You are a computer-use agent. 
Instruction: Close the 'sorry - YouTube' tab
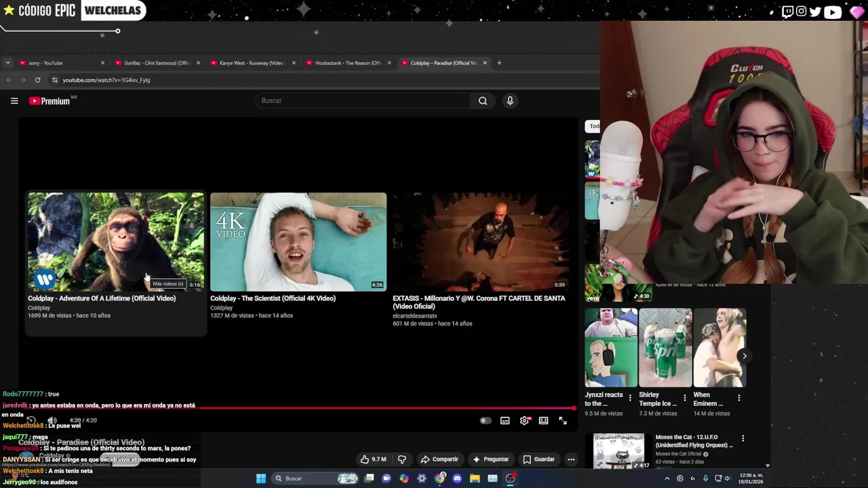click(x=102, y=63)
